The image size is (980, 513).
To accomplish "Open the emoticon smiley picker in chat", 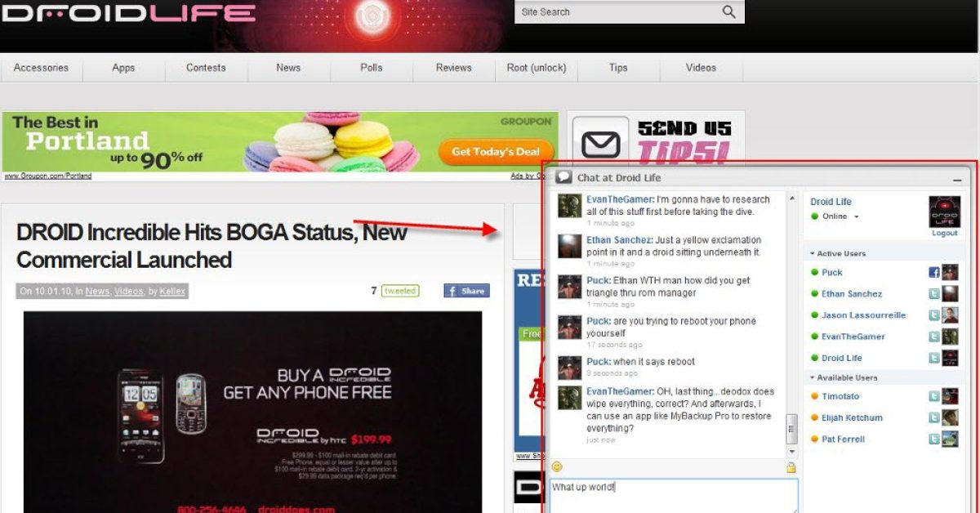I will point(557,466).
